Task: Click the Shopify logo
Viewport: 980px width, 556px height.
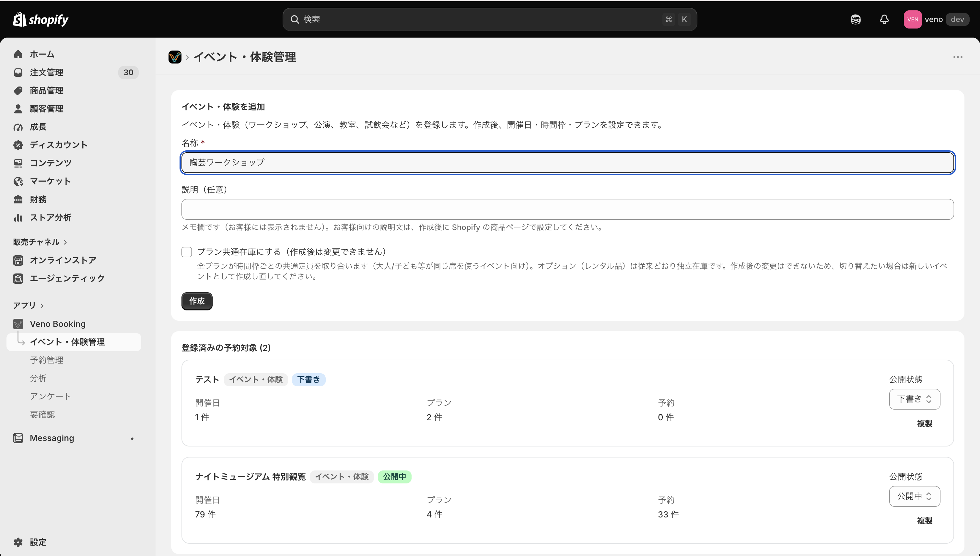Action: 41,19
